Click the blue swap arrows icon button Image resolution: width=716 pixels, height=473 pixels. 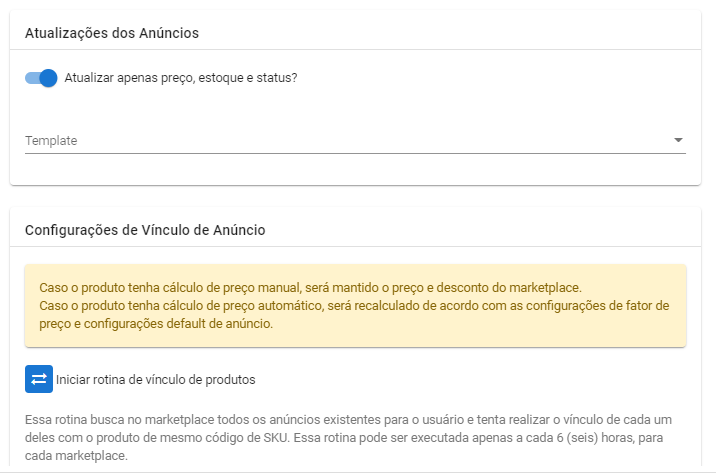pos(39,379)
